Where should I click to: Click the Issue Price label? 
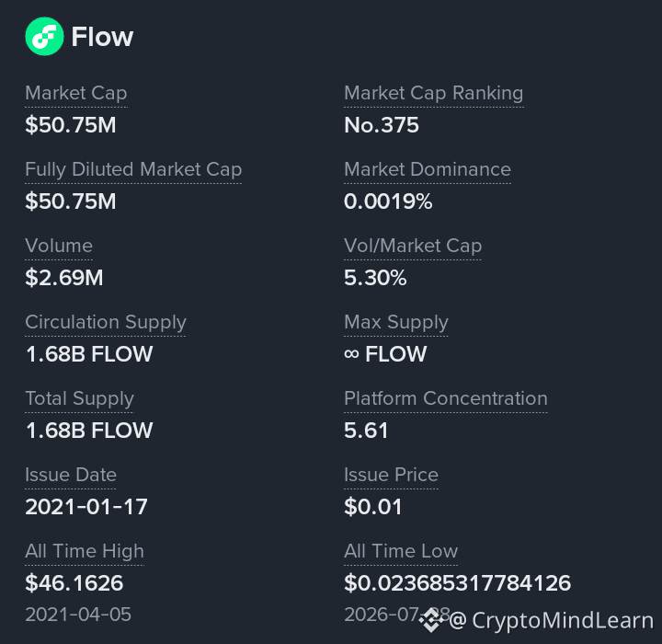391,475
